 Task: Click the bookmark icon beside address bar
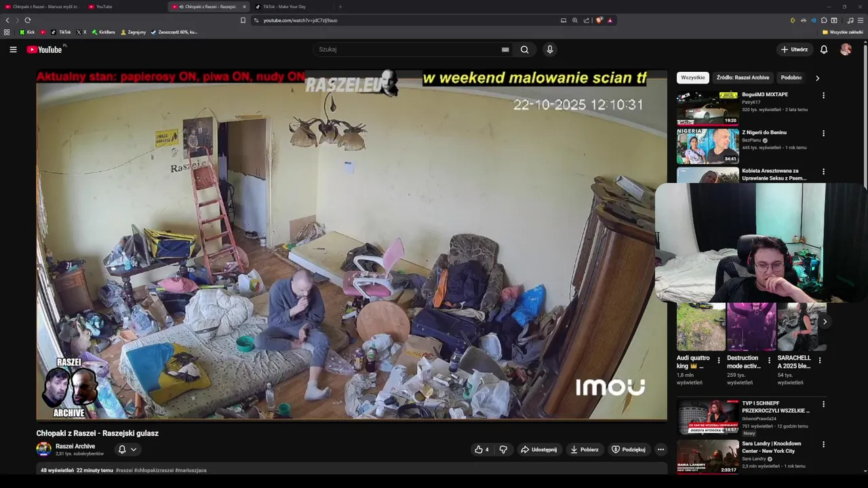click(x=243, y=20)
